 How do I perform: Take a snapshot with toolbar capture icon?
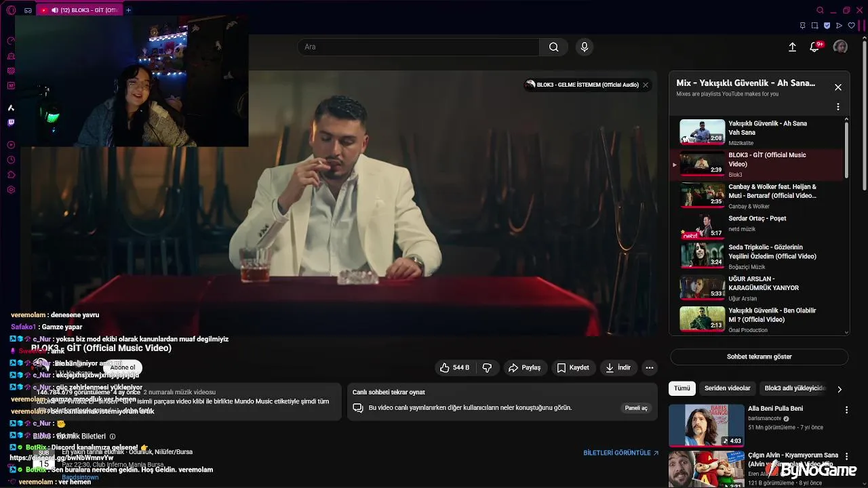coord(814,26)
